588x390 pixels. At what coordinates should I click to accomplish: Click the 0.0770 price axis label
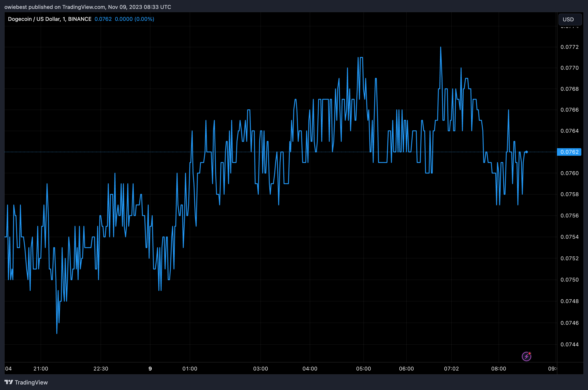tap(570, 68)
